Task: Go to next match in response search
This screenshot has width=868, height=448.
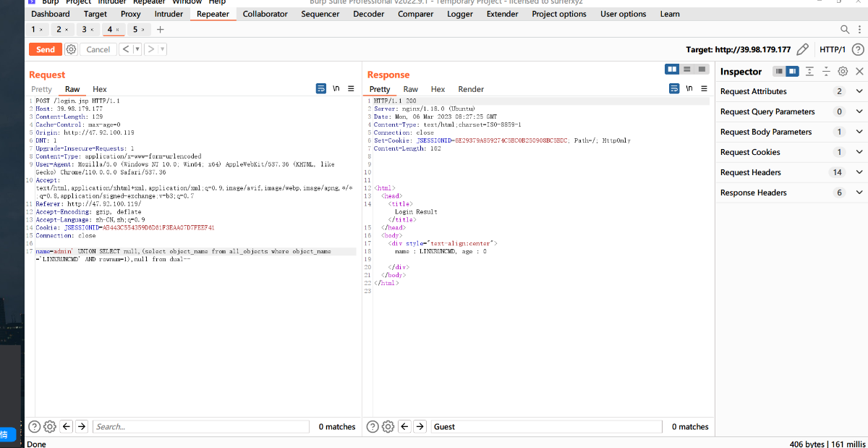Action: click(420, 426)
